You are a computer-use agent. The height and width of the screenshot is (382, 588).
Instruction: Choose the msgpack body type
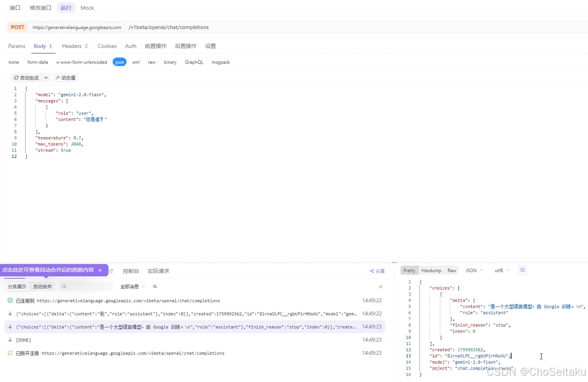pos(220,62)
